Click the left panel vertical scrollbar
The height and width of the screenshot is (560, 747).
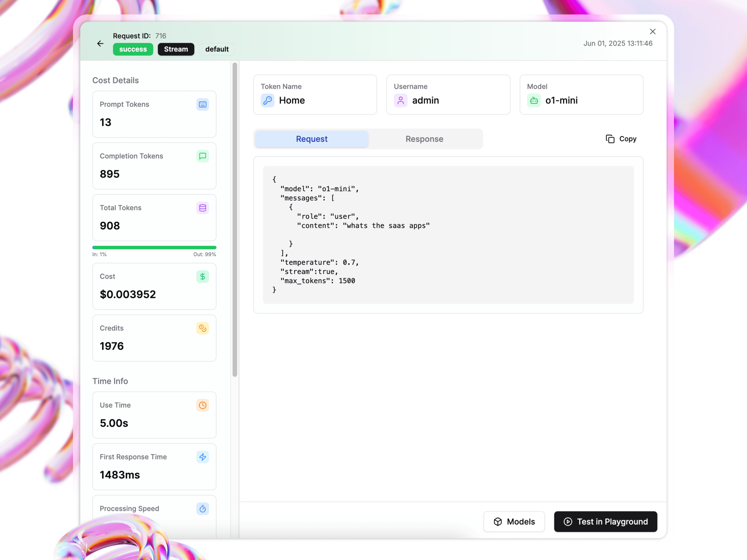point(235,219)
